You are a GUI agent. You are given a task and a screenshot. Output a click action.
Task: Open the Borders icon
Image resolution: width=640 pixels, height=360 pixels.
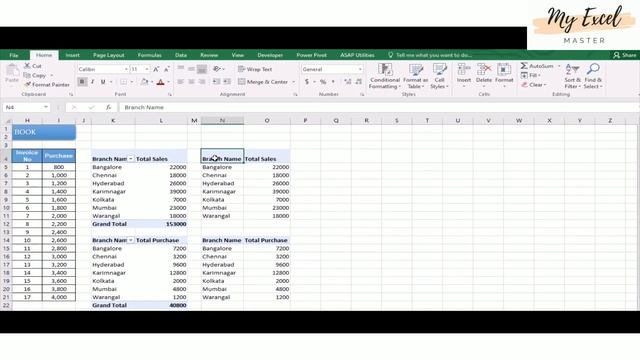click(123, 82)
